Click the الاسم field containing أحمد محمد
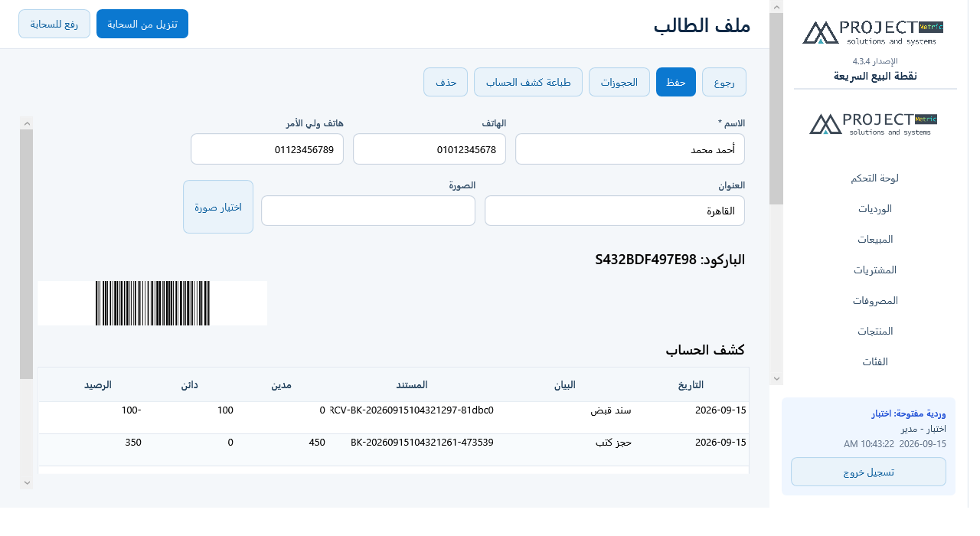The width and height of the screenshot is (980, 536). 630,149
